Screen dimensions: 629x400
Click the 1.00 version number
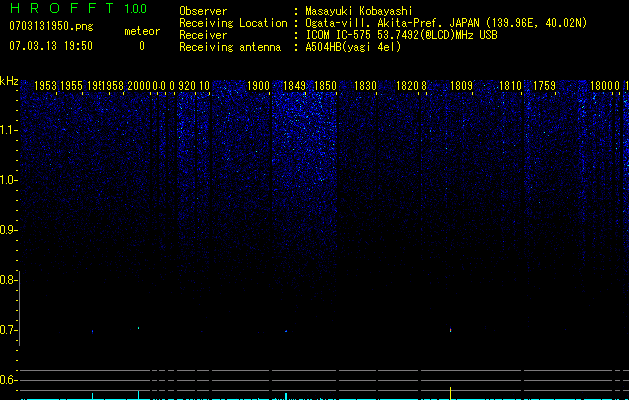click(135, 8)
